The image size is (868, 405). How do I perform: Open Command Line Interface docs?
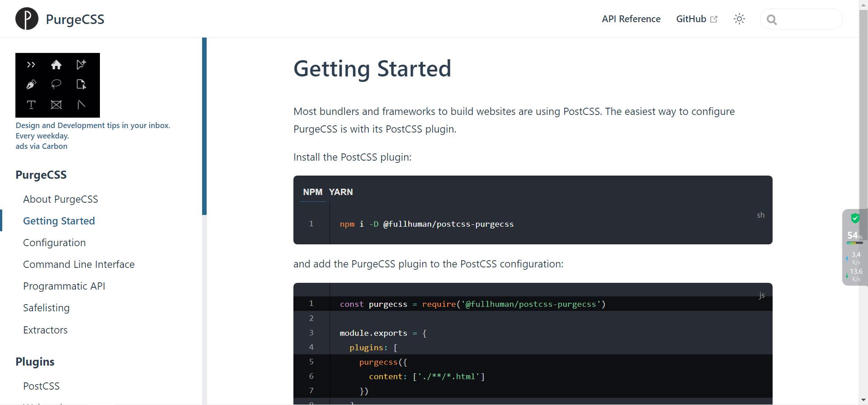tap(79, 264)
